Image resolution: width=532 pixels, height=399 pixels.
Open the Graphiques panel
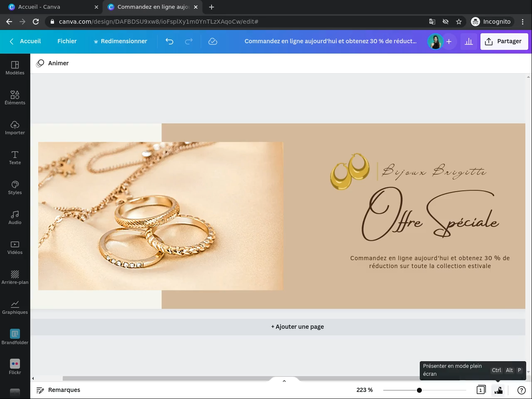point(15,307)
